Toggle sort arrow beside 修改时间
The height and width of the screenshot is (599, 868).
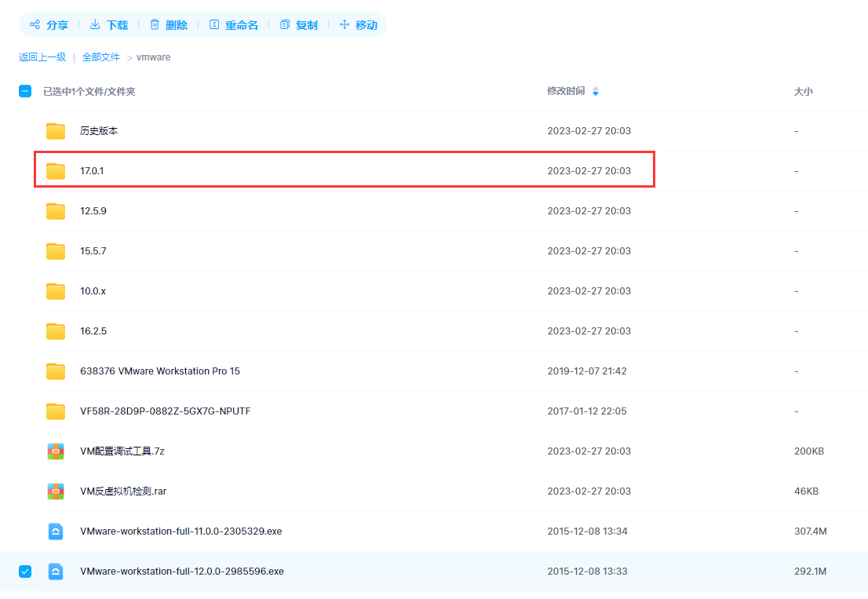coord(596,91)
